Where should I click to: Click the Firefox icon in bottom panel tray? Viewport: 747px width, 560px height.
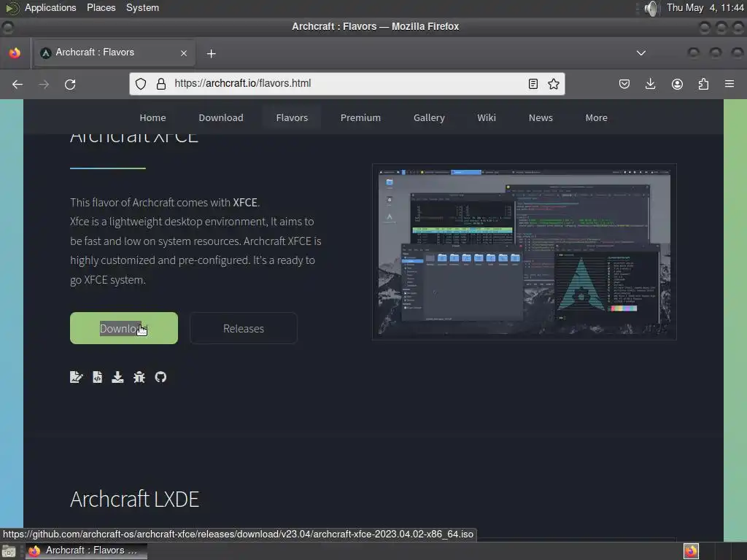coord(692,551)
